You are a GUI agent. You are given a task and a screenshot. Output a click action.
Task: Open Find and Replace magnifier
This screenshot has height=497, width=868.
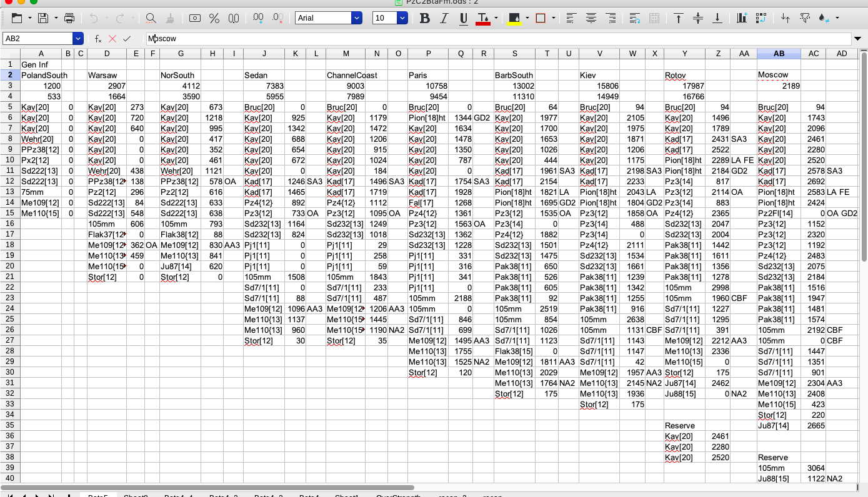151,18
